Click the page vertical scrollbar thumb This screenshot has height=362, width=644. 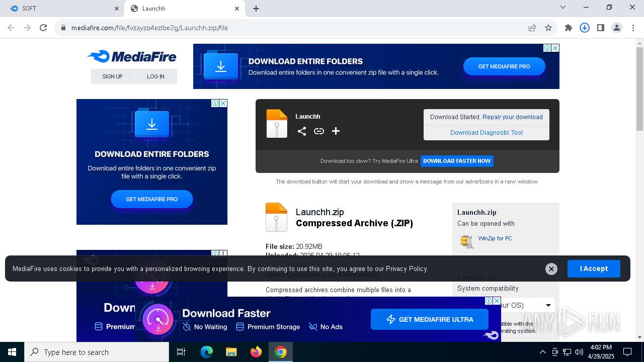point(639,88)
